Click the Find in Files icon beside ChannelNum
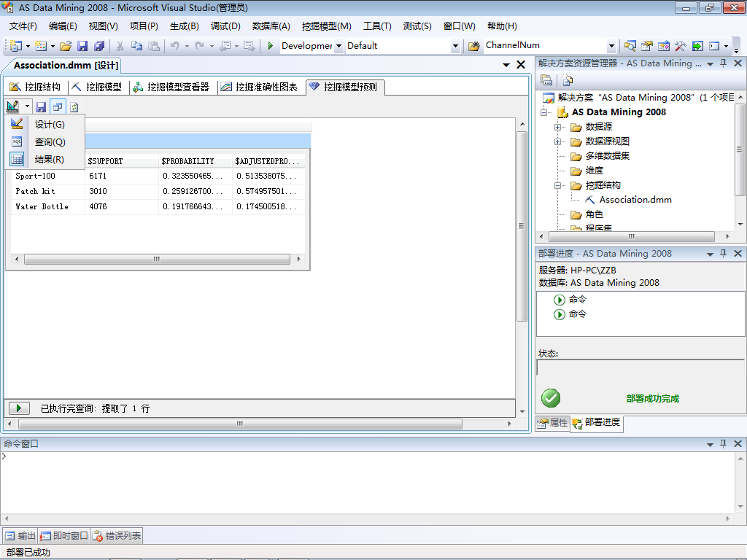747x560 pixels. coord(473,46)
